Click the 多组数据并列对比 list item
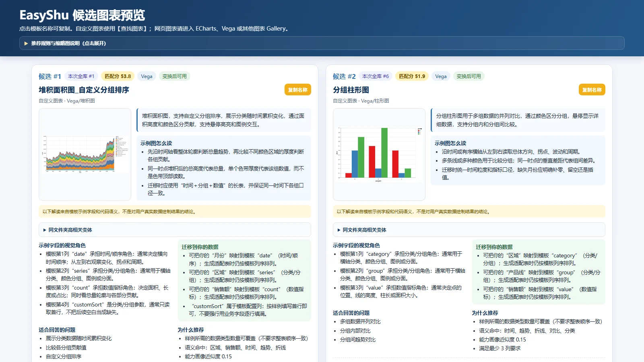Viewport: 644px width, 362px height. 360,321
